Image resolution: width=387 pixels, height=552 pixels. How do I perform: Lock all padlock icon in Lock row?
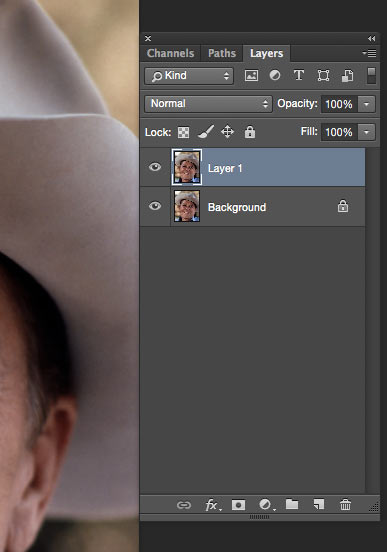tap(250, 132)
